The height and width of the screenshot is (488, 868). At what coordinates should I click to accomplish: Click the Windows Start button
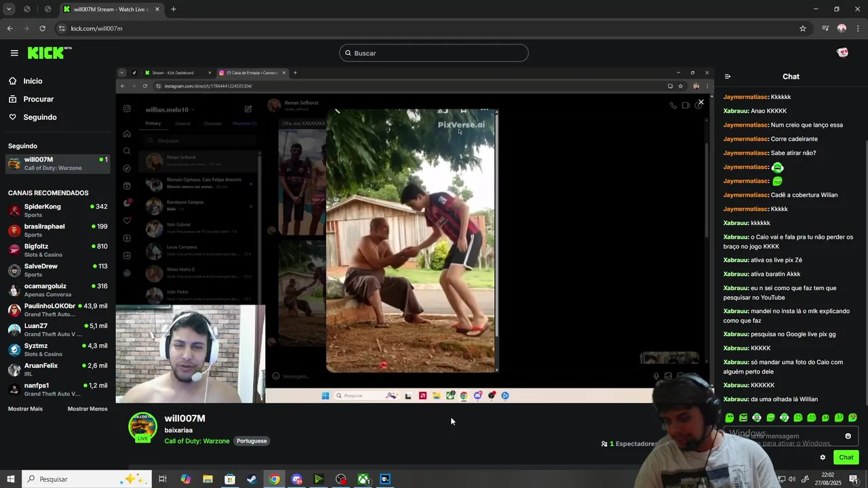coord(11,479)
